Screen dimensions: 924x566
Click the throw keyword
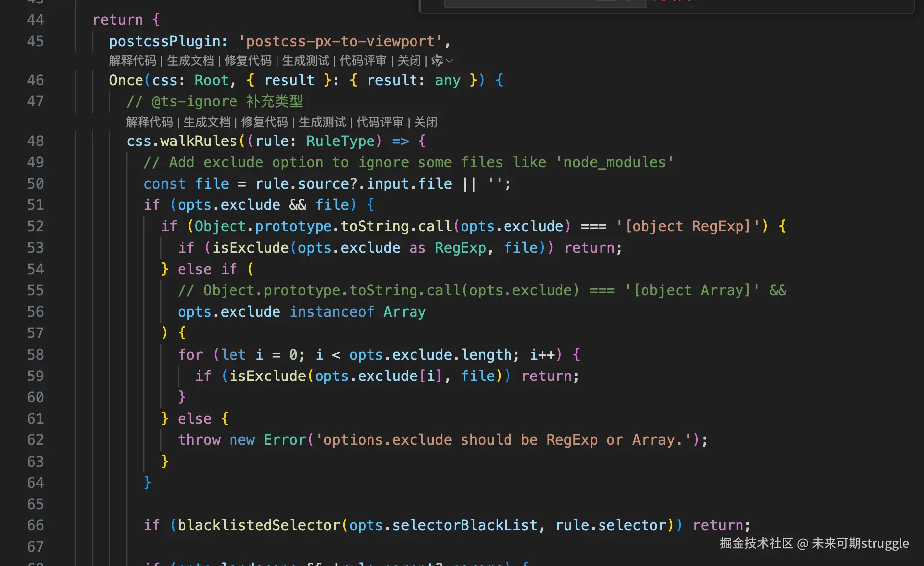click(199, 440)
